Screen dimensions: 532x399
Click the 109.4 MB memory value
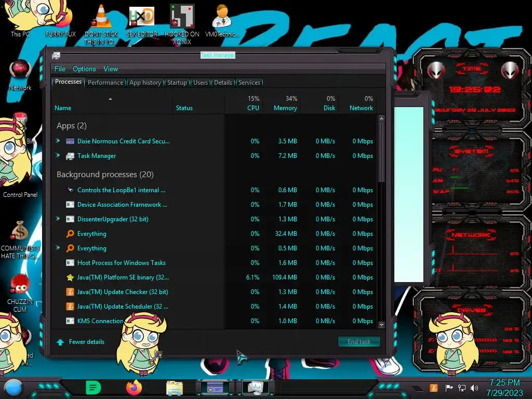click(284, 277)
